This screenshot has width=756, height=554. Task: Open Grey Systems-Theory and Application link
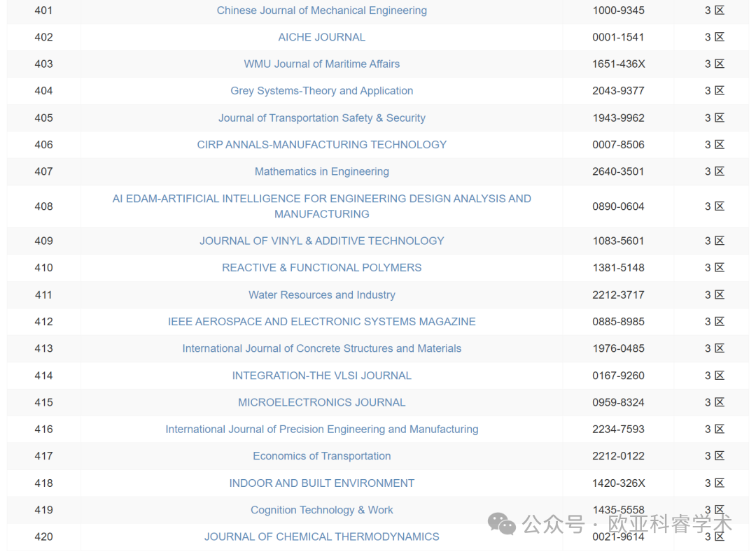pos(321,91)
